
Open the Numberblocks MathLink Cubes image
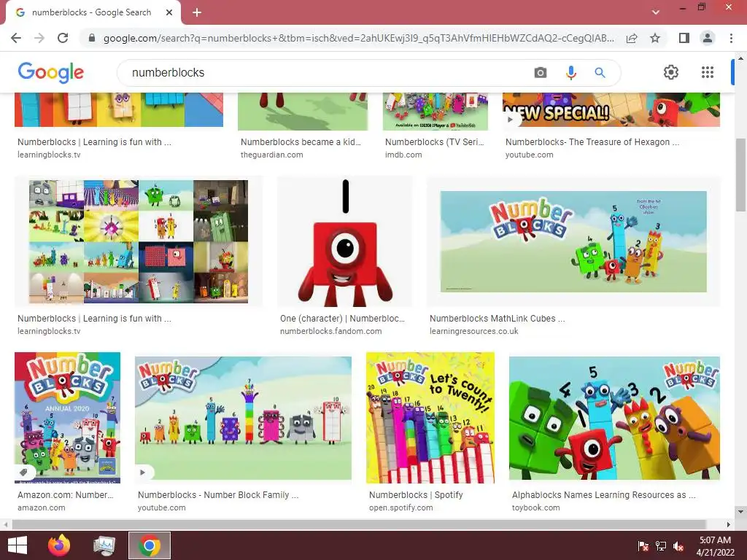click(573, 242)
